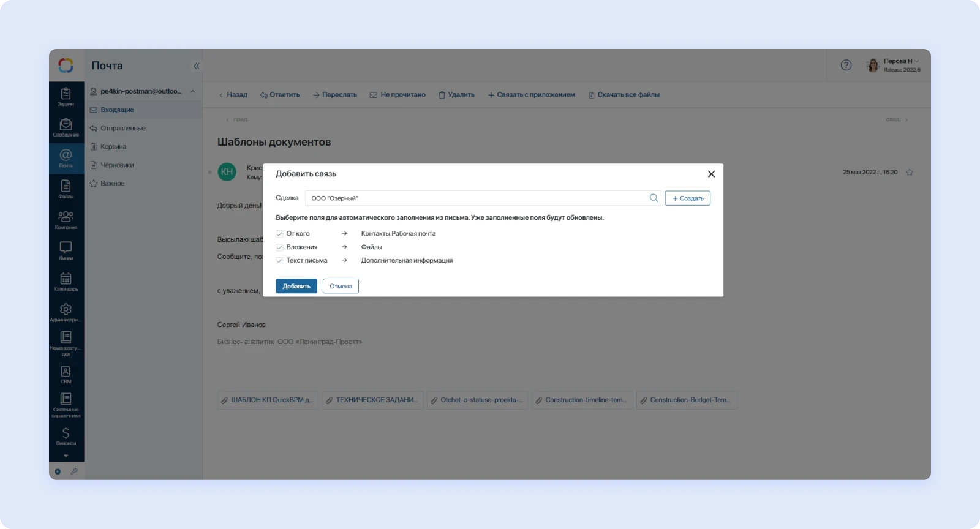Open the CRM section icon

(66, 374)
